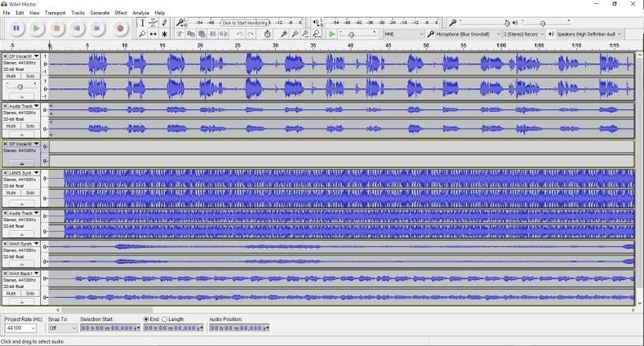Select the Draw pencil tool
The width and height of the screenshot is (644, 346).
click(x=164, y=23)
